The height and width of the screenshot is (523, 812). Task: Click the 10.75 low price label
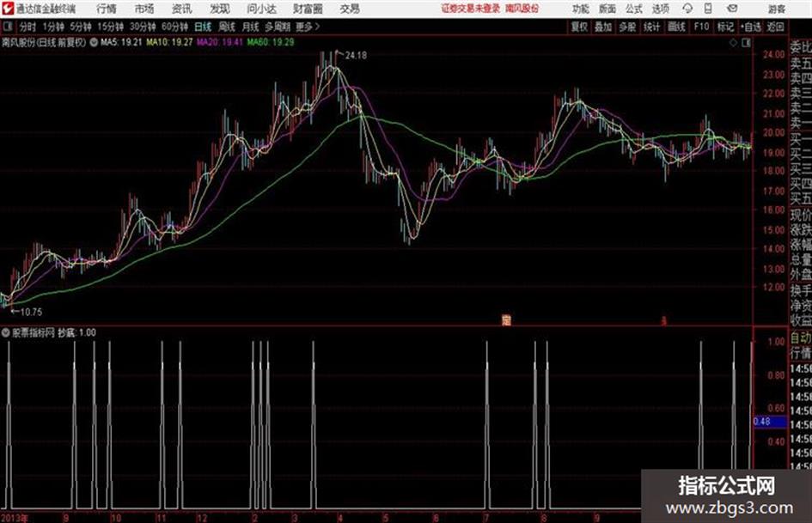[x=31, y=313]
